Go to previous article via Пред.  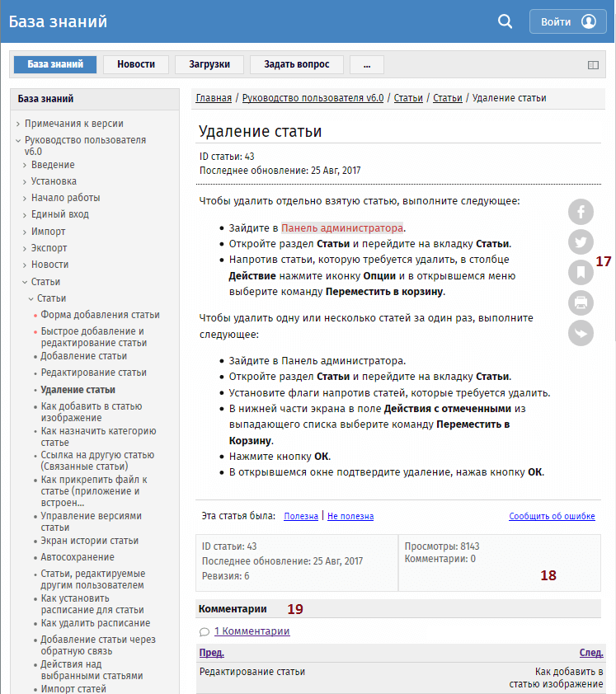(x=212, y=653)
